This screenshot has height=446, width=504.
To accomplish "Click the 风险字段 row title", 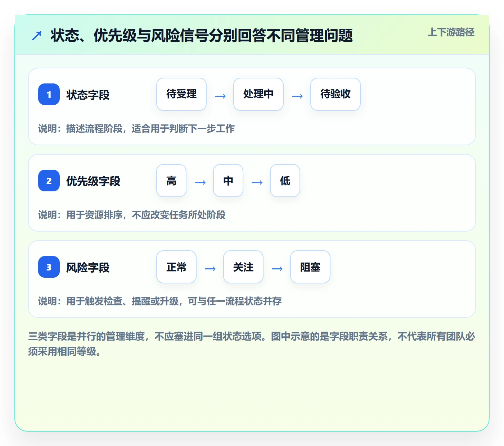I will (x=88, y=268).
